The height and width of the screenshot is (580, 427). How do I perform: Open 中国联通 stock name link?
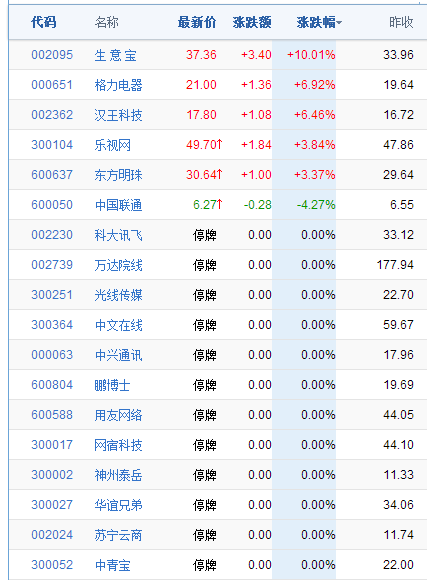pos(118,205)
